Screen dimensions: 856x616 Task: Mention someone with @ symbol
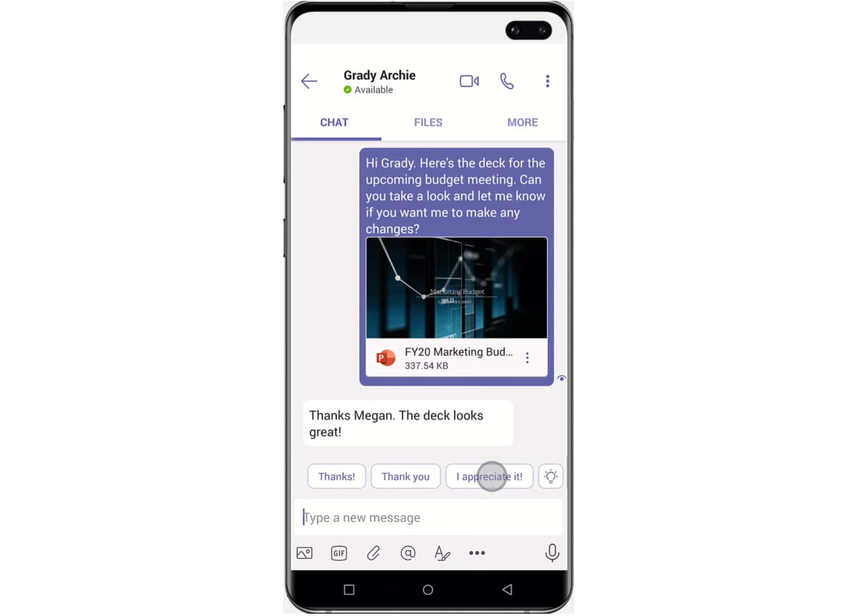coord(408,553)
